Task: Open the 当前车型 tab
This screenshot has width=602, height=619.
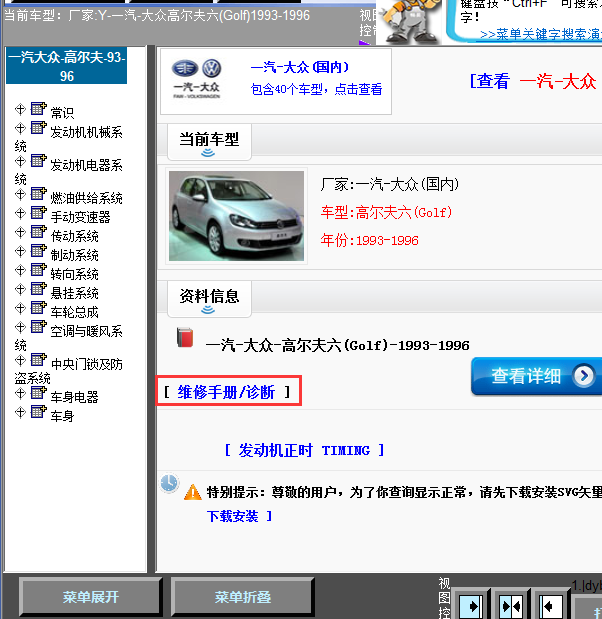Action: pos(209,141)
